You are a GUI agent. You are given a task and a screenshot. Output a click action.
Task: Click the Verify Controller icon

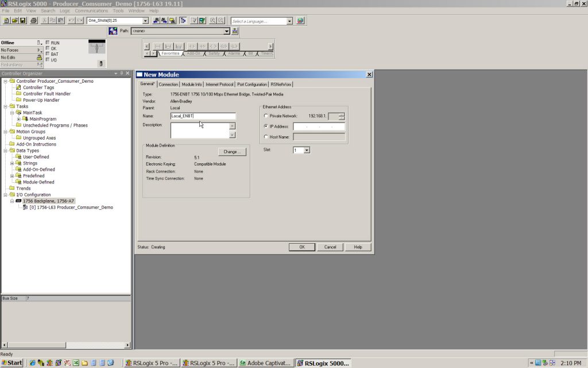point(202,21)
